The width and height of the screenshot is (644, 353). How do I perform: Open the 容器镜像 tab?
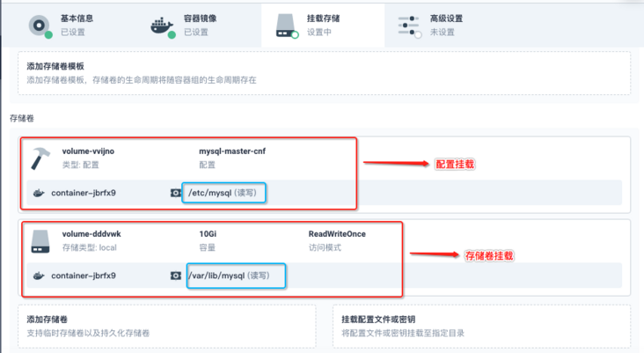point(201,19)
